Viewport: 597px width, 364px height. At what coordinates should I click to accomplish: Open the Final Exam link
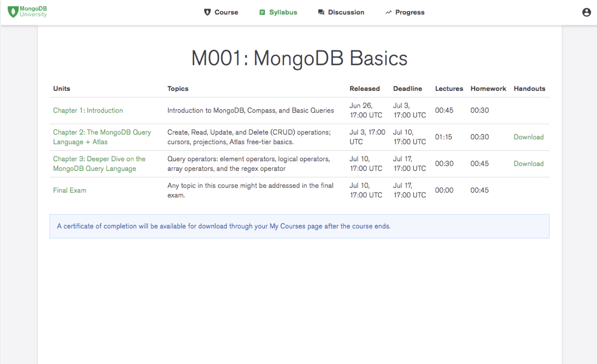pyautogui.click(x=69, y=190)
